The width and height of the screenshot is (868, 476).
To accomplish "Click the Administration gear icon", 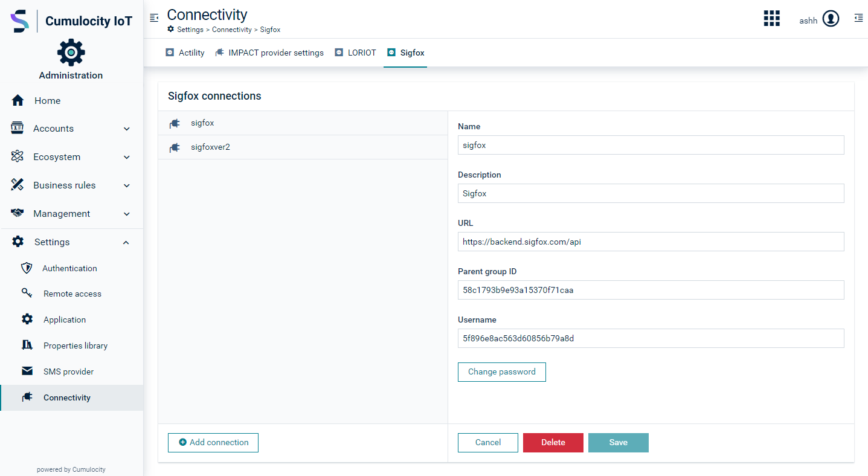I will click(71, 53).
